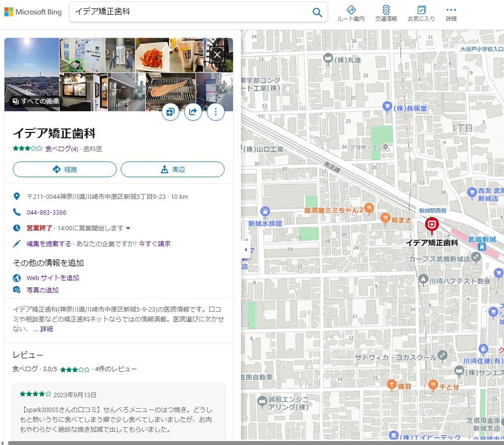Click 詳細 link in description

click(47, 329)
